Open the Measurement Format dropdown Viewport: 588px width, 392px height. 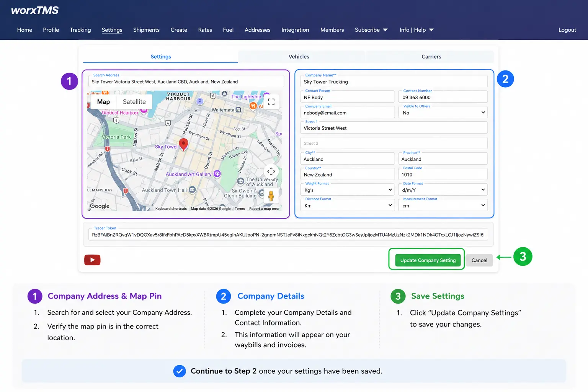[443, 206]
